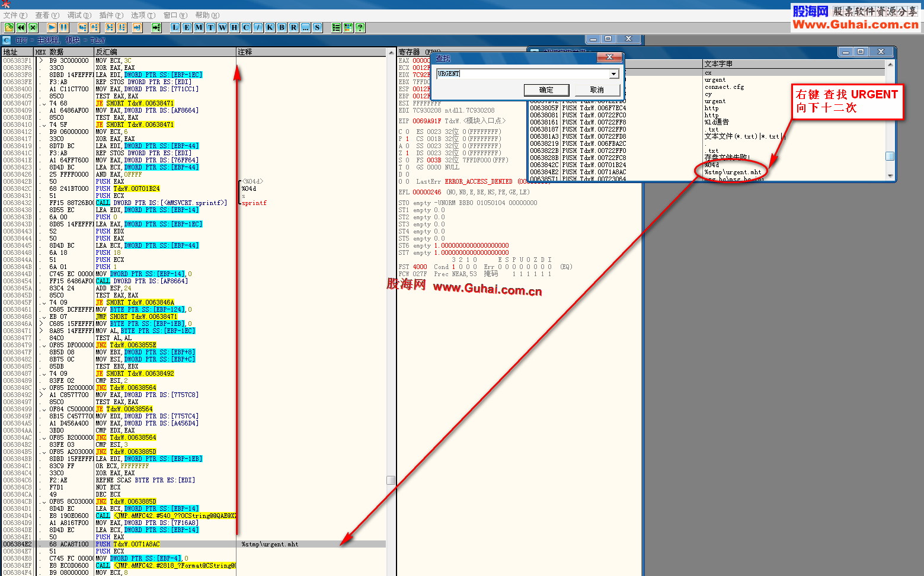
Task: Click the Appearance options color grid icon
Action: [349, 27]
